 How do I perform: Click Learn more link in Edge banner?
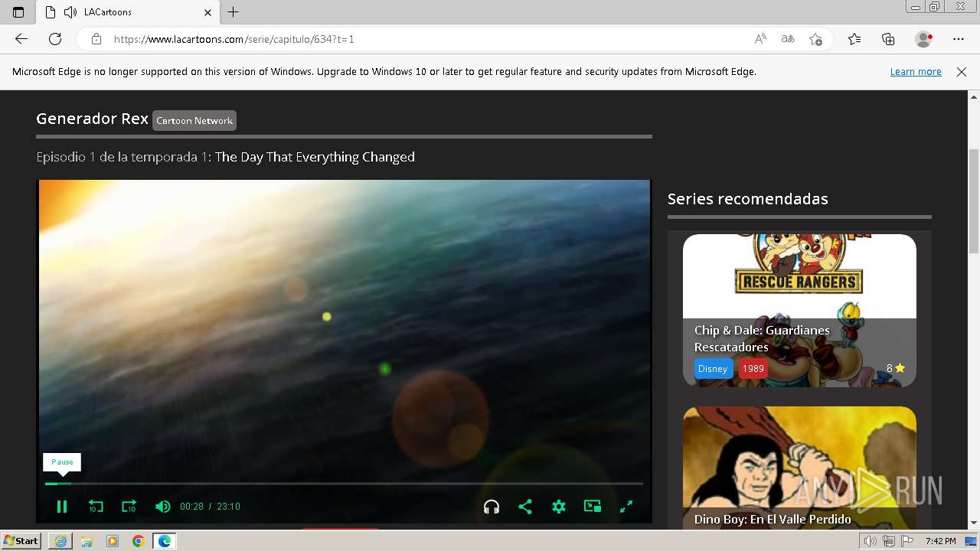pos(916,71)
